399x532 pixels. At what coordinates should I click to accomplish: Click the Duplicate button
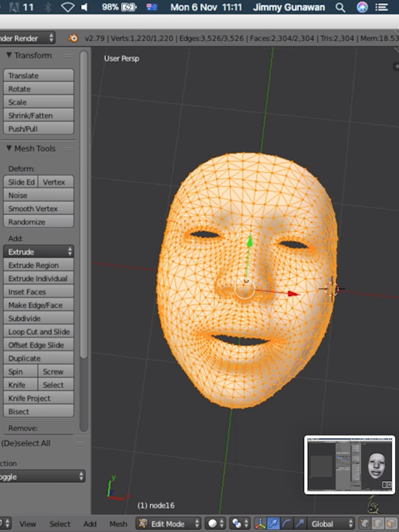pos(38,358)
